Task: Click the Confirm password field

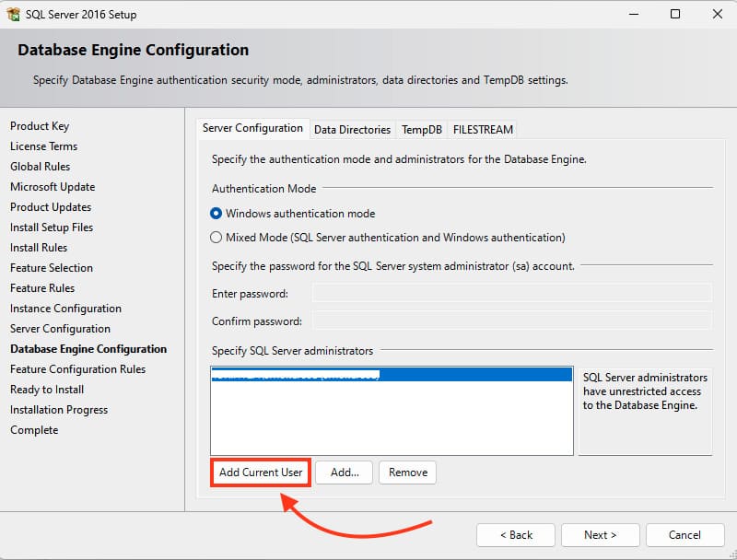Action: click(x=511, y=321)
